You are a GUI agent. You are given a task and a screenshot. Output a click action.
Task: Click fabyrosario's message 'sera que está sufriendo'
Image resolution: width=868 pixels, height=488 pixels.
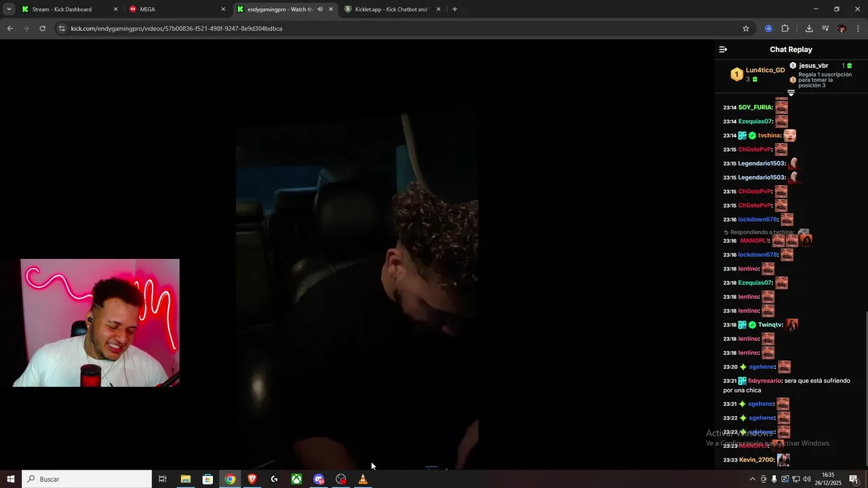pos(787,386)
